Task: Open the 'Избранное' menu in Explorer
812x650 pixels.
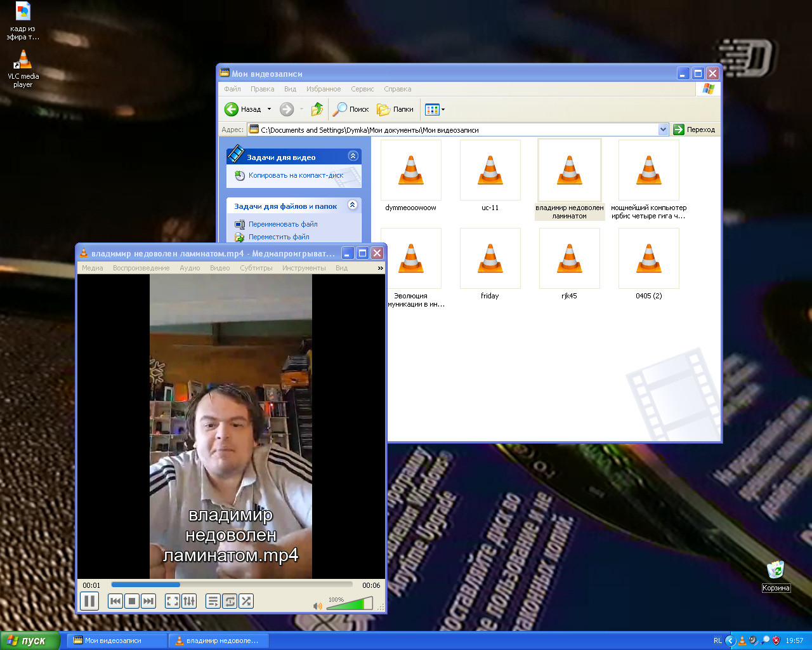Action: 324,89
